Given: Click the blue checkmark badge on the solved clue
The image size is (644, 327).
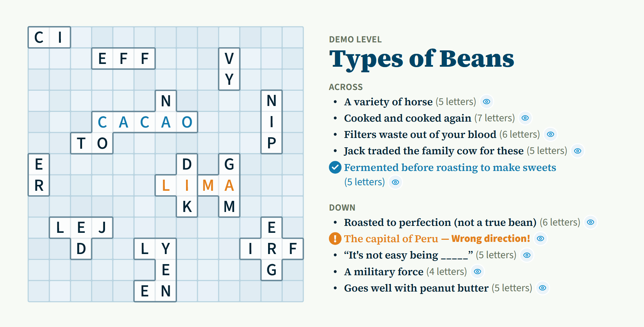Looking at the screenshot, I should 335,167.
